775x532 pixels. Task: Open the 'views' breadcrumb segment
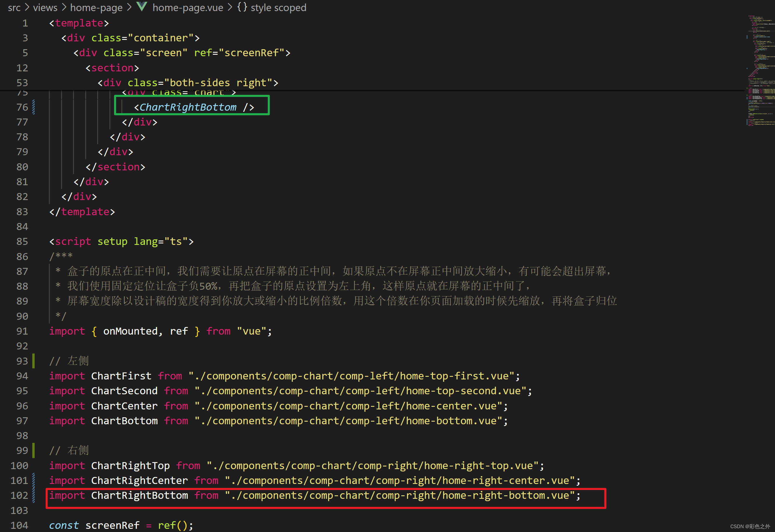pyautogui.click(x=45, y=7)
